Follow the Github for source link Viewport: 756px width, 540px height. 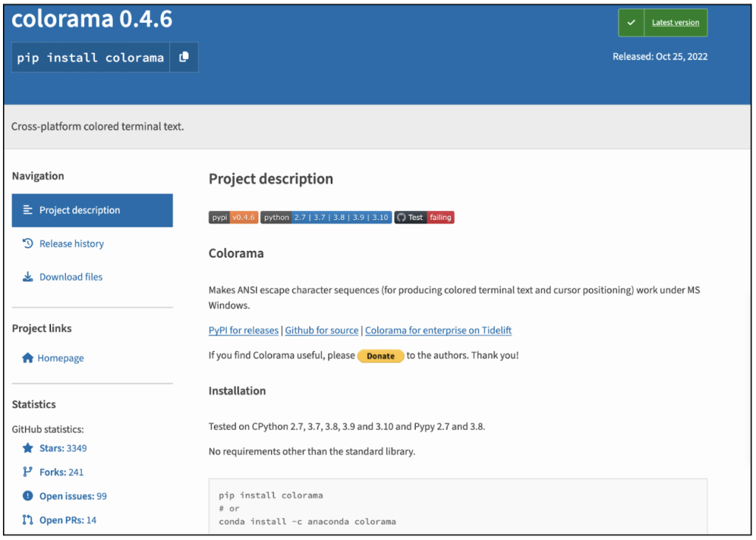322,330
